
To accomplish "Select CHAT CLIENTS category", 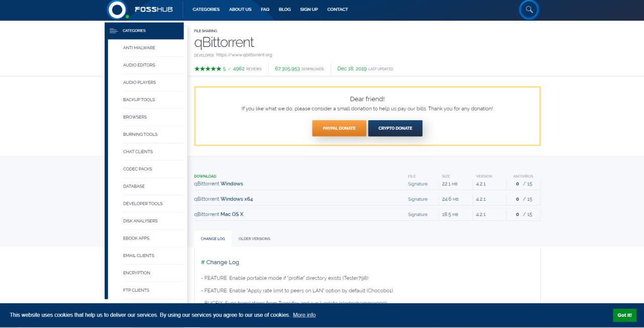I will [x=138, y=152].
